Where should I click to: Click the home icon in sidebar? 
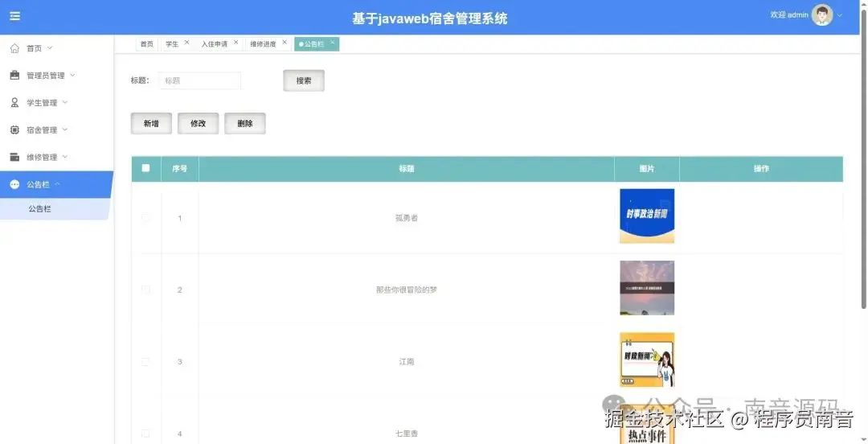(x=15, y=48)
